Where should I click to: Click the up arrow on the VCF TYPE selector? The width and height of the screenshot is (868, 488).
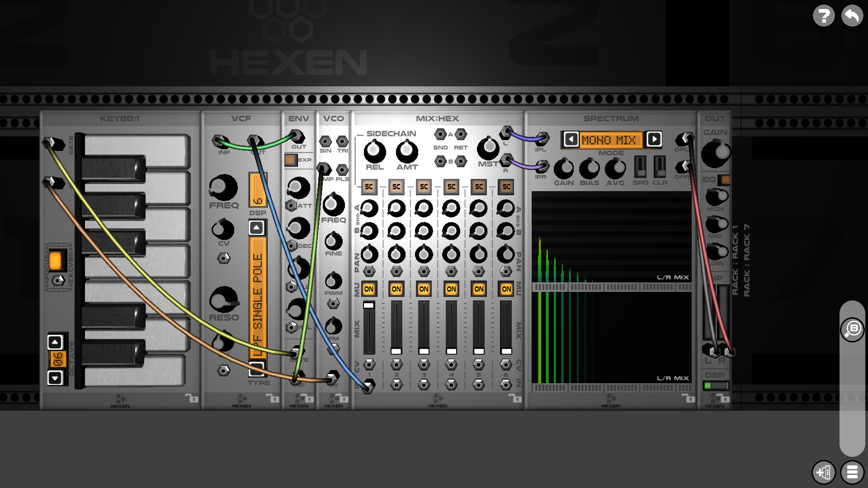click(x=256, y=227)
